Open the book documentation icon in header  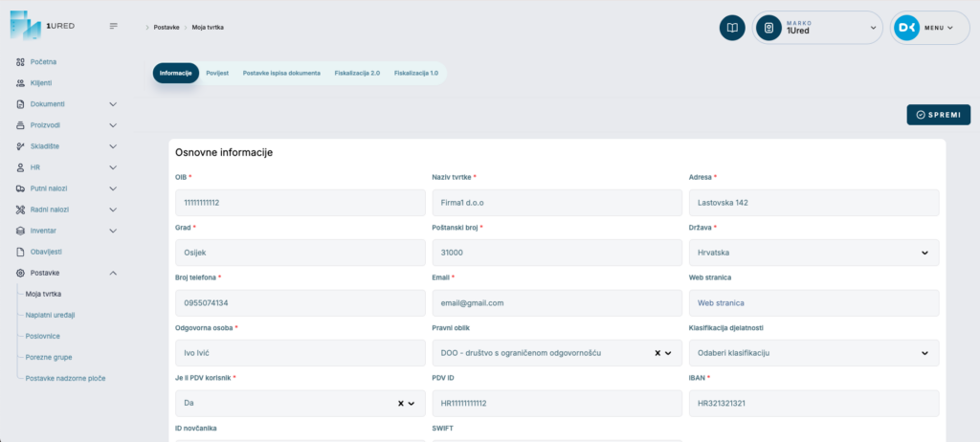[x=732, y=28]
